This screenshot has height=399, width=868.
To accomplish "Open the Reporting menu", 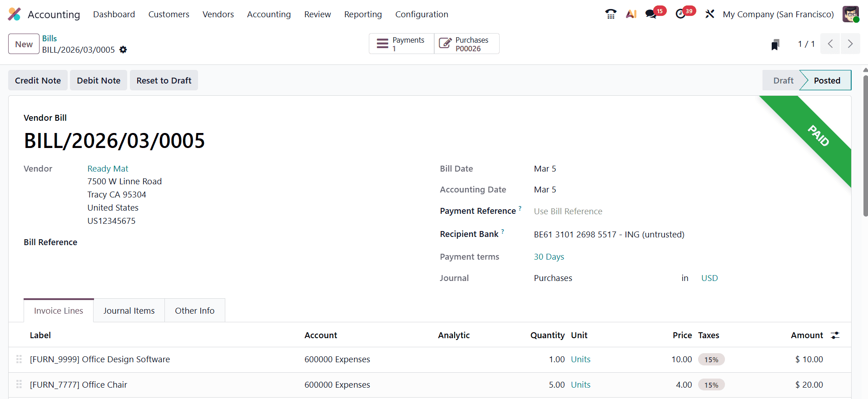I will click(x=363, y=14).
